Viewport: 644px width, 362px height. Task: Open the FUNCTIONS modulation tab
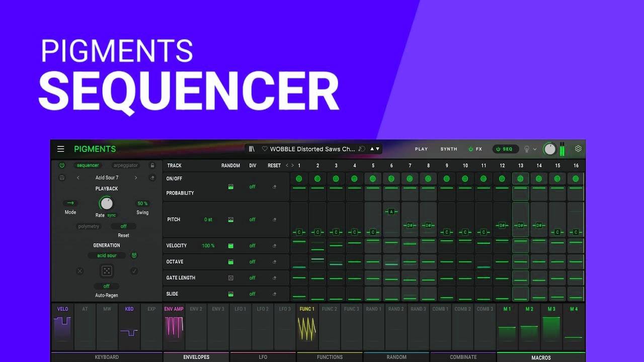[330, 357]
